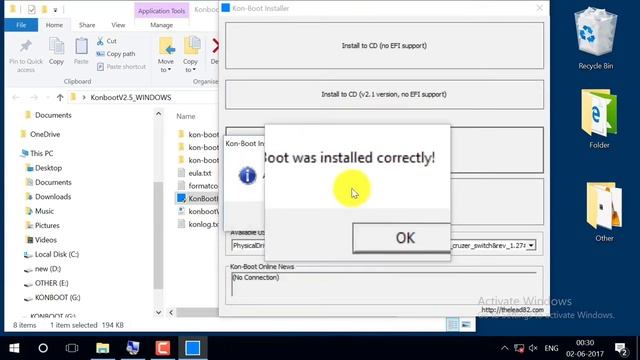
Task: Switch to large icons view in status bar
Action: 466,324
